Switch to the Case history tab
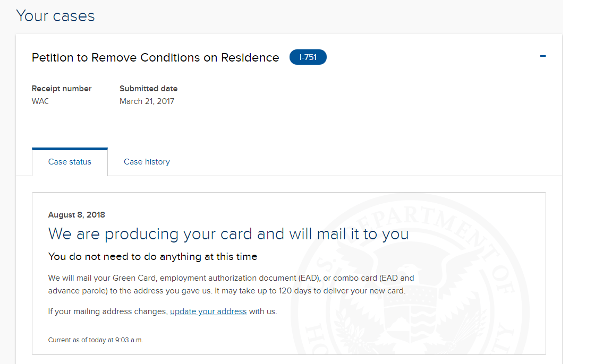This screenshot has height=364, width=612. (x=147, y=162)
